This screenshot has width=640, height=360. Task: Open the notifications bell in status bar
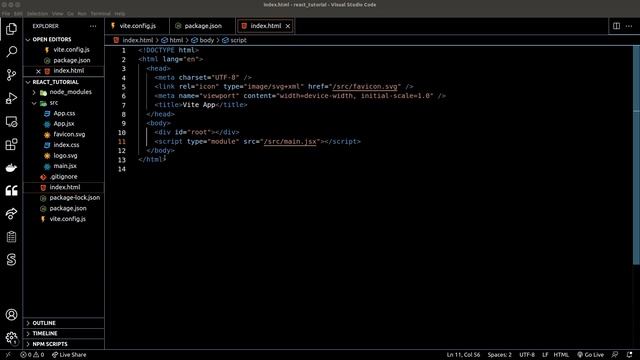click(629, 355)
